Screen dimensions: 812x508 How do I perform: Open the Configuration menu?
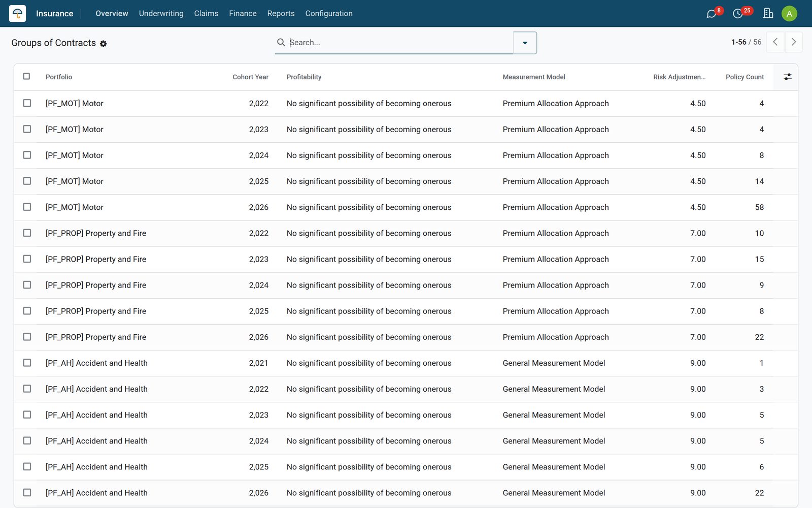329,13
